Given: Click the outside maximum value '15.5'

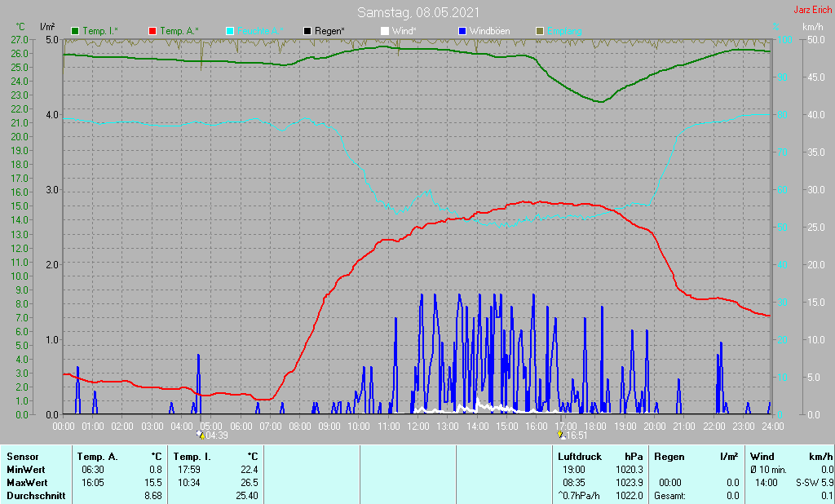Looking at the screenshot, I should 152,483.
